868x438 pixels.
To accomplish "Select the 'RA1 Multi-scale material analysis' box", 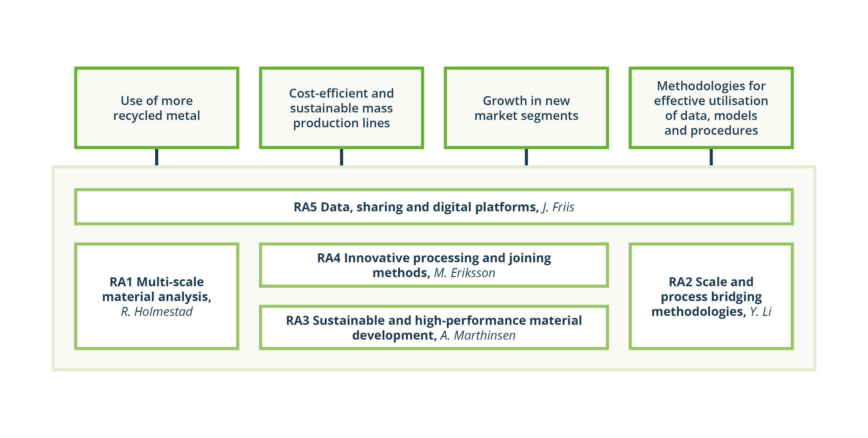I will coord(157,296).
